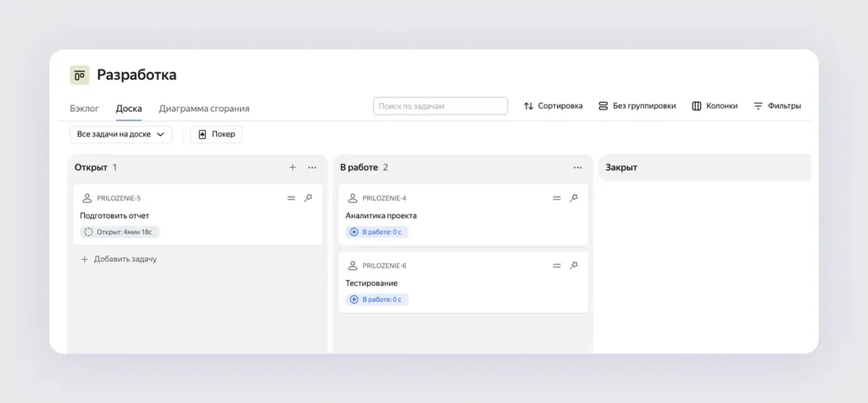Click assignee icon on PRILOZENIE-6 card

tap(353, 266)
